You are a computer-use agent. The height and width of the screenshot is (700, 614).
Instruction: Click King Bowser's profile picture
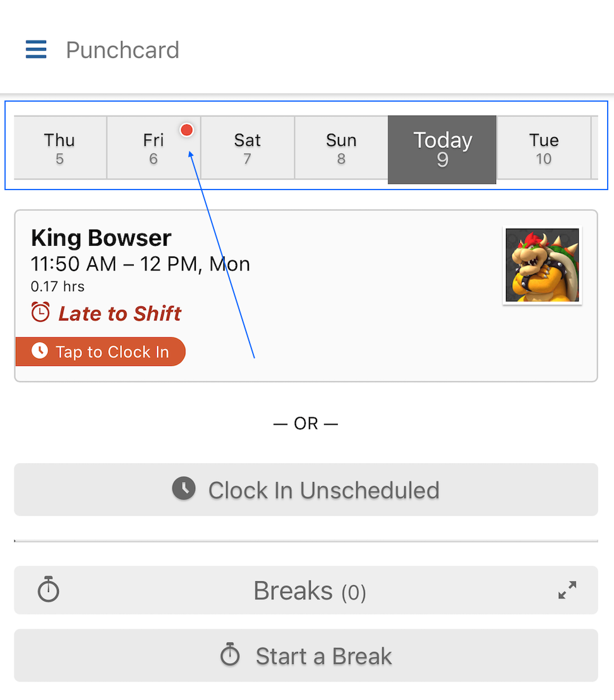[x=542, y=265]
